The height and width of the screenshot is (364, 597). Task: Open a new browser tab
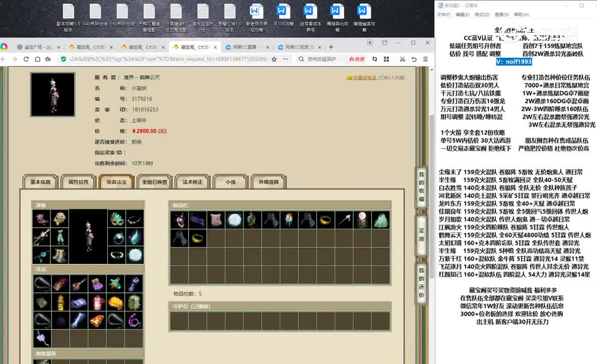point(331,47)
